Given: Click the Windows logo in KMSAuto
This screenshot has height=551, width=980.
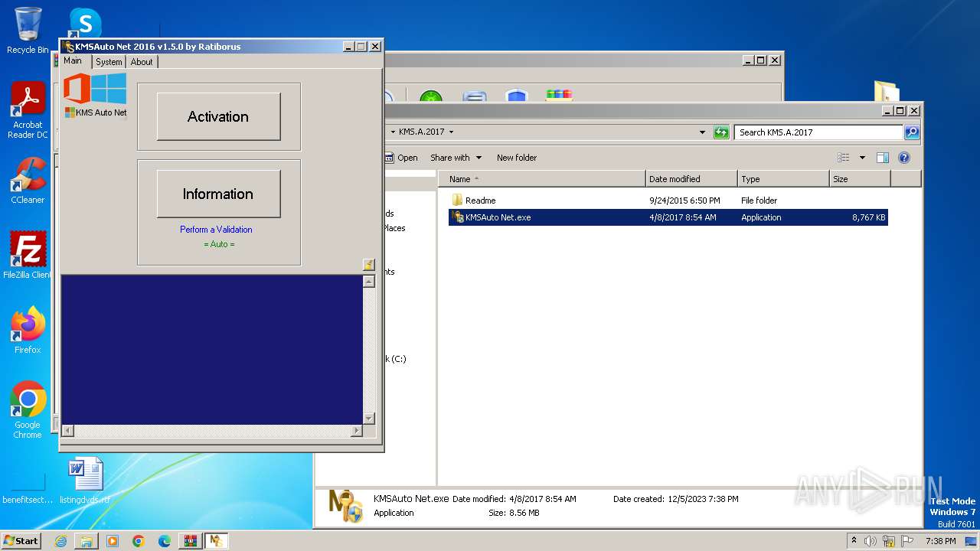Looking at the screenshot, I should (x=109, y=88).
